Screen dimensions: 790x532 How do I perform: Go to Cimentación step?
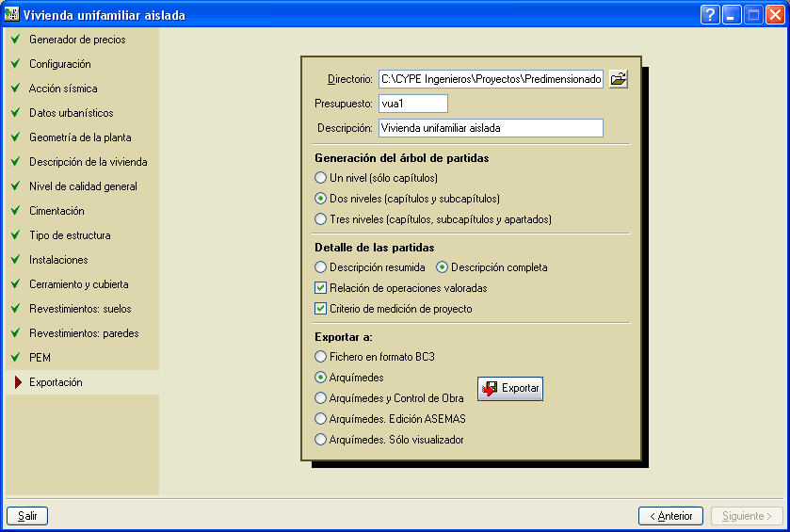click(56, 211)
